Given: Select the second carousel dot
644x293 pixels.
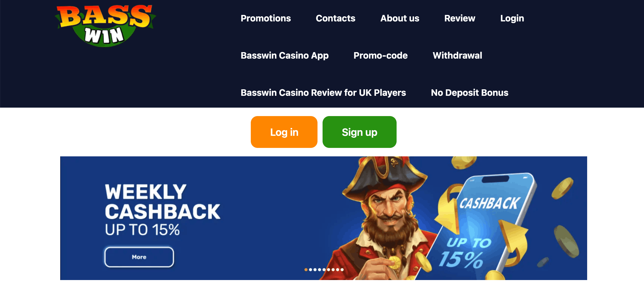Looking at the screenshot, I should point(310,270).
